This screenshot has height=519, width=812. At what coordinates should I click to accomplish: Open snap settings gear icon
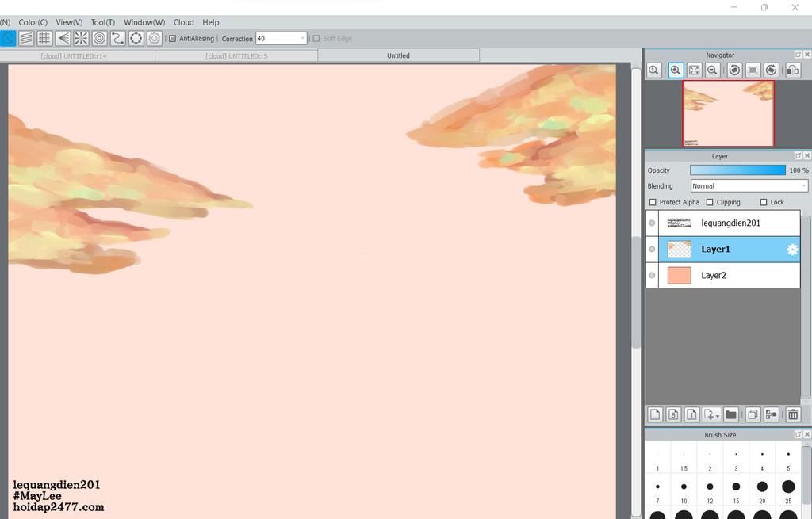tap(155, 38)
